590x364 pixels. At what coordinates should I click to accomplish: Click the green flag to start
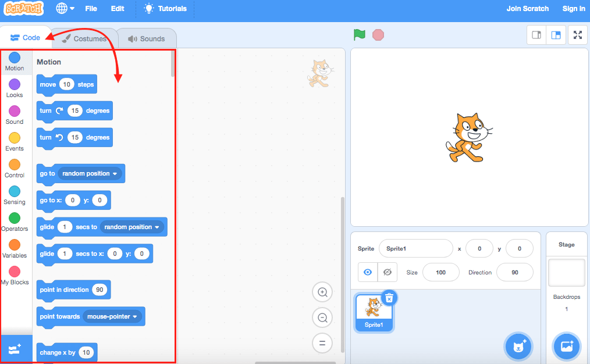click(x=360, y=35)
